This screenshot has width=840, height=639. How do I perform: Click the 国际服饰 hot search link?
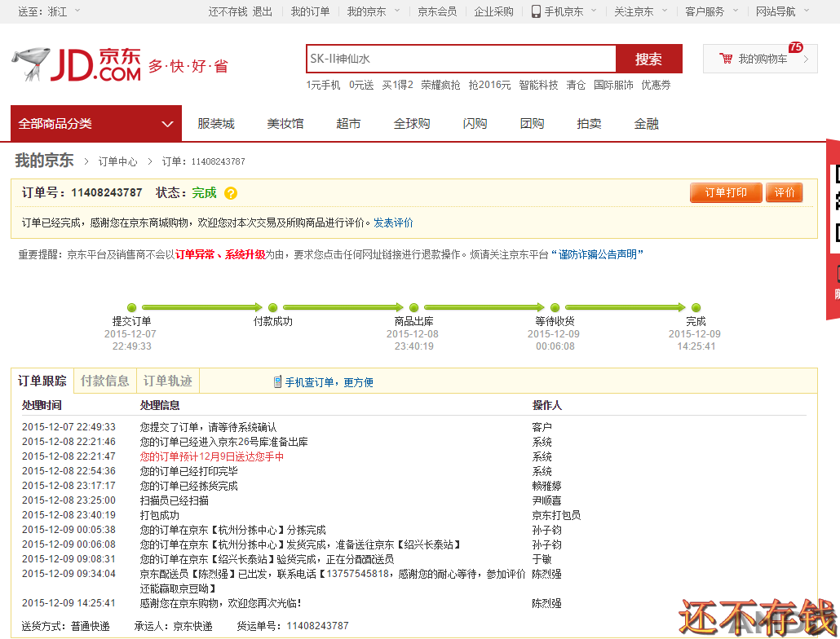pyautogui.click(x=613, y=85)
